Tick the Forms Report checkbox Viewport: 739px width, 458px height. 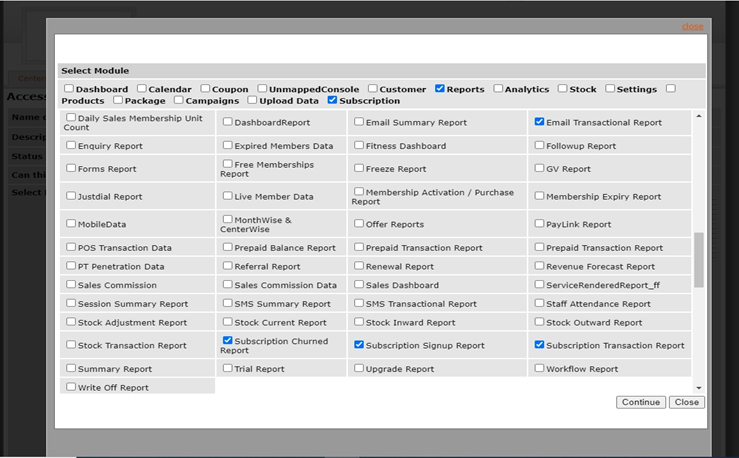pyautogui.click(x=71, y=168)
